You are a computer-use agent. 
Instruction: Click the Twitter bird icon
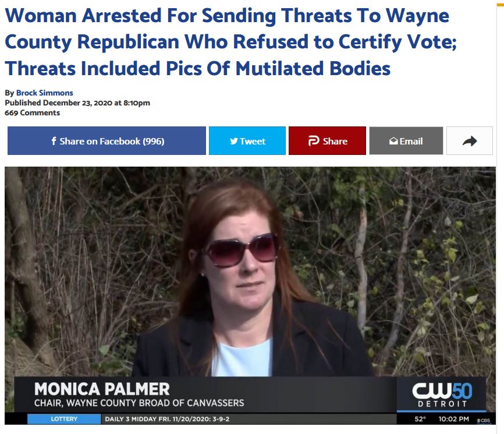[x=234, y=141]
